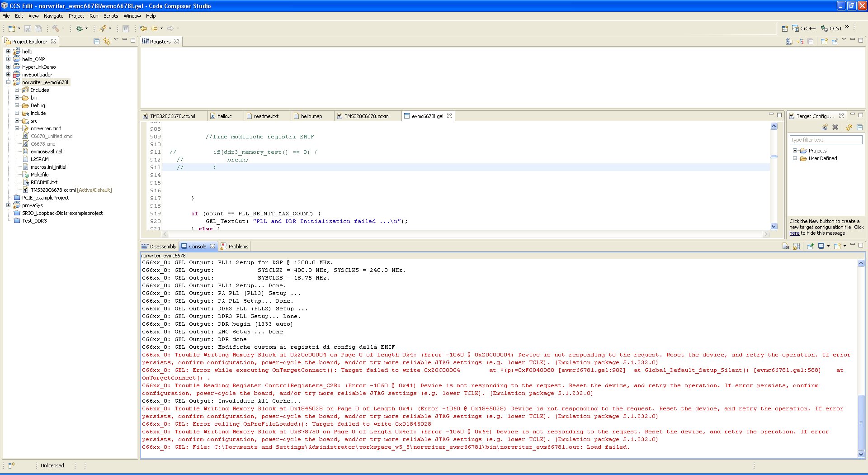Collapse All in Target Configurations view

pos(859,128)
